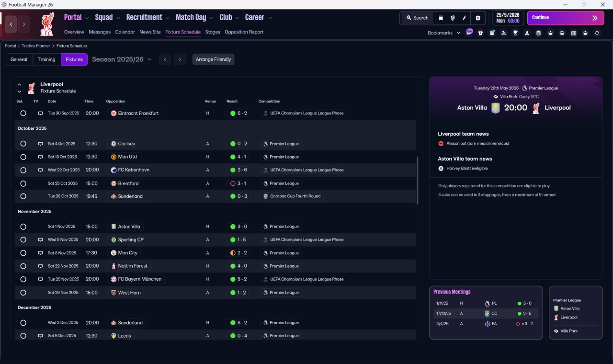Click the pencil edit icon in the top toolbar
Screen dimensions: 613x364
tap(464, 18)
